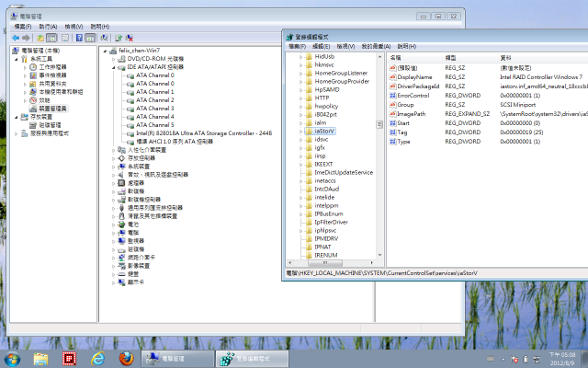The height and width of the screenshot is (368, 588).
Task: Click the taskbar clock showing 2012/8/9
Action: pyautogui.click(x=562, y=359)
